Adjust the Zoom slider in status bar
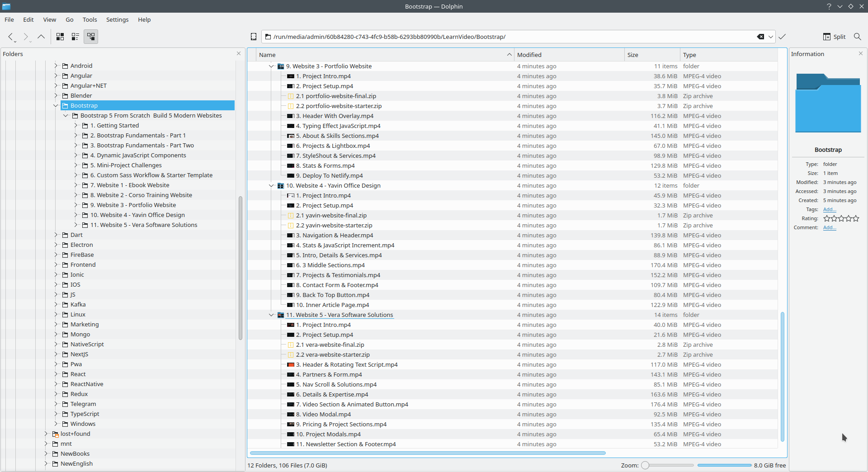868x472 pixels. 668,465
